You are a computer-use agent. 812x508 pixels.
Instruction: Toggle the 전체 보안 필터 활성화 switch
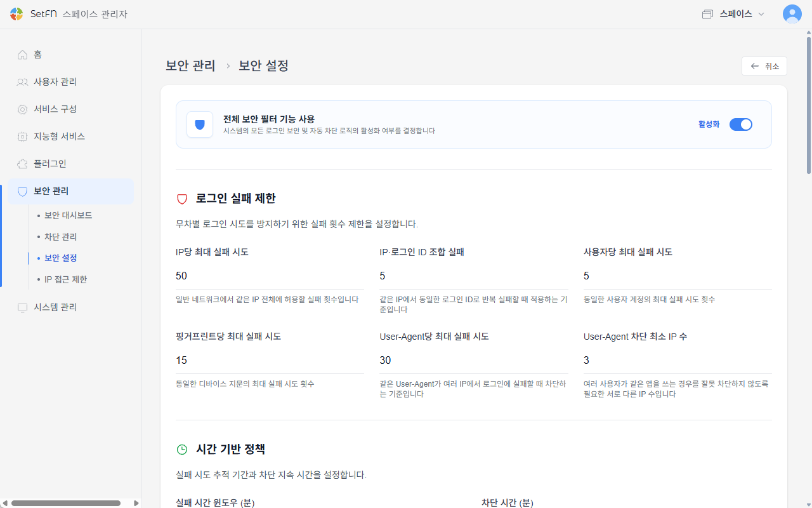(x=740, y=124)
